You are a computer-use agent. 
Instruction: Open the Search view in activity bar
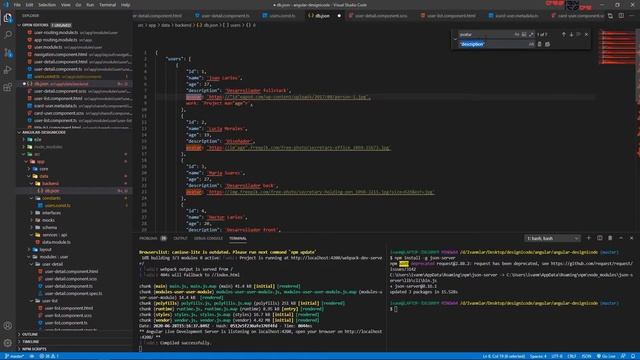[8, 35]
